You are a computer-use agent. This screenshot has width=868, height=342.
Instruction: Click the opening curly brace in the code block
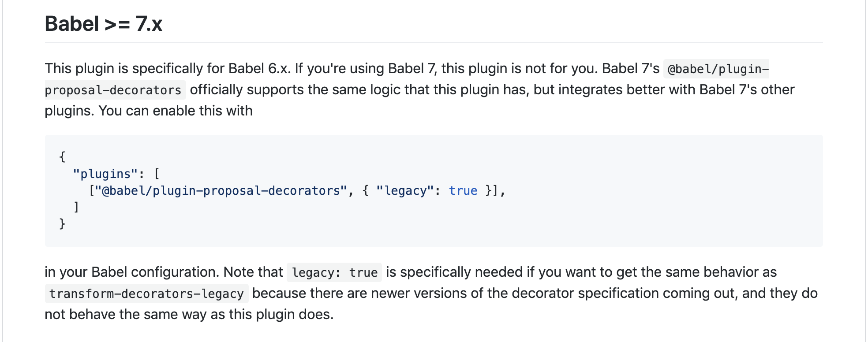[x=62, y=156]
